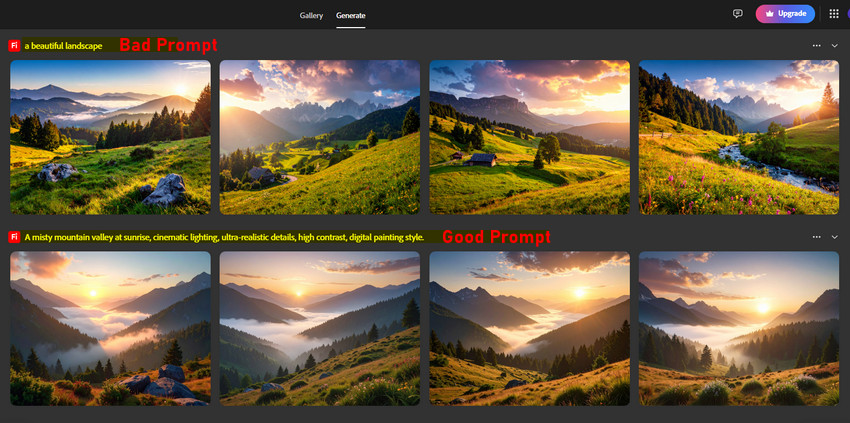
Task: Open three-dot menu for misty mountain valley row
Action: click(x=817, y=237)
